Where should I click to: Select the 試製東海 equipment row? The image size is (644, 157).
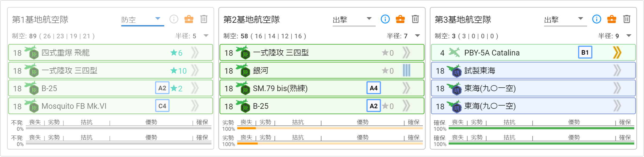533,70
